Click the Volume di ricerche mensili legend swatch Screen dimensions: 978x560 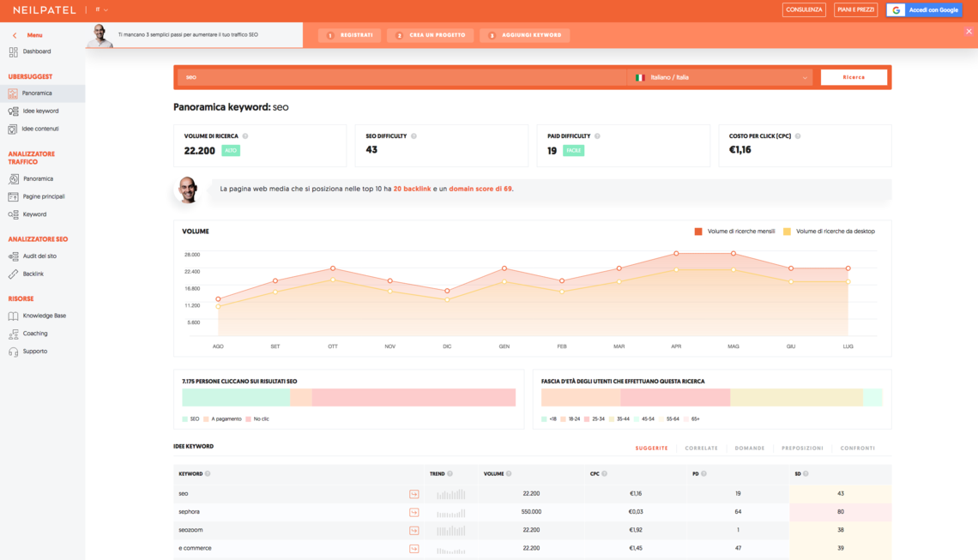pos(698,232)
